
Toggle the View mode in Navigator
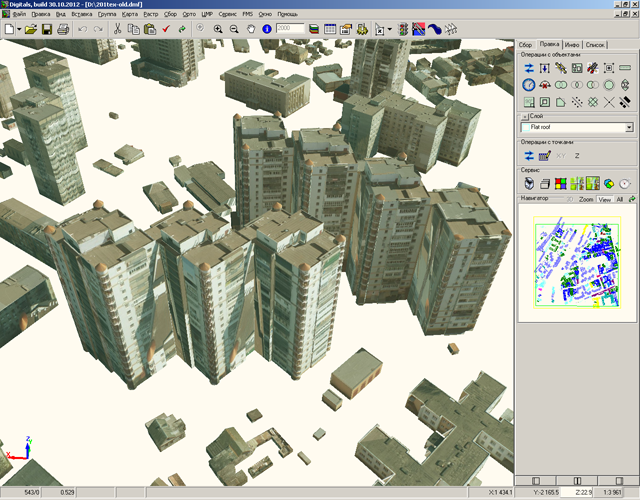click(604, 200)
